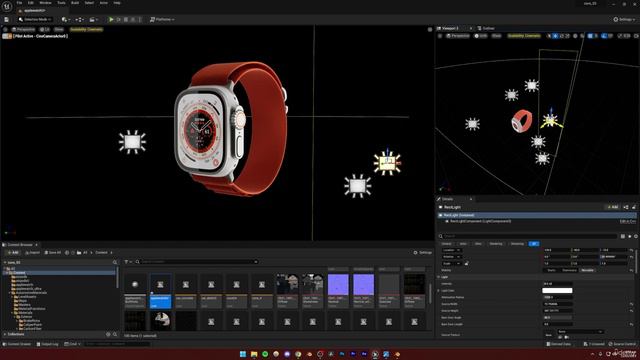Viewport: 640px width, 360px height.
Task: Select the General filter in Details
Action: tap(446, 244)
